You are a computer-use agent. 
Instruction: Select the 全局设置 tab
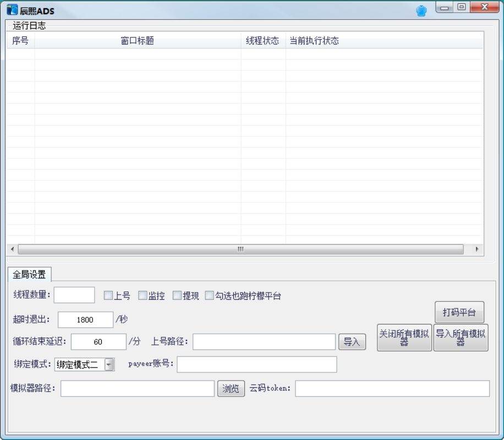[x=29, y=274]
